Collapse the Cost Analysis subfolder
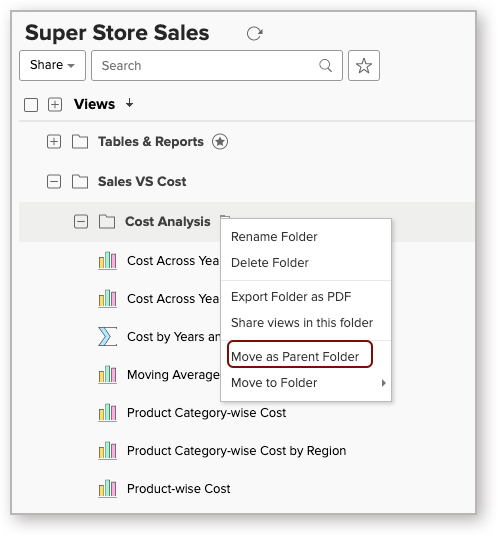 click(x=81, y=221)
